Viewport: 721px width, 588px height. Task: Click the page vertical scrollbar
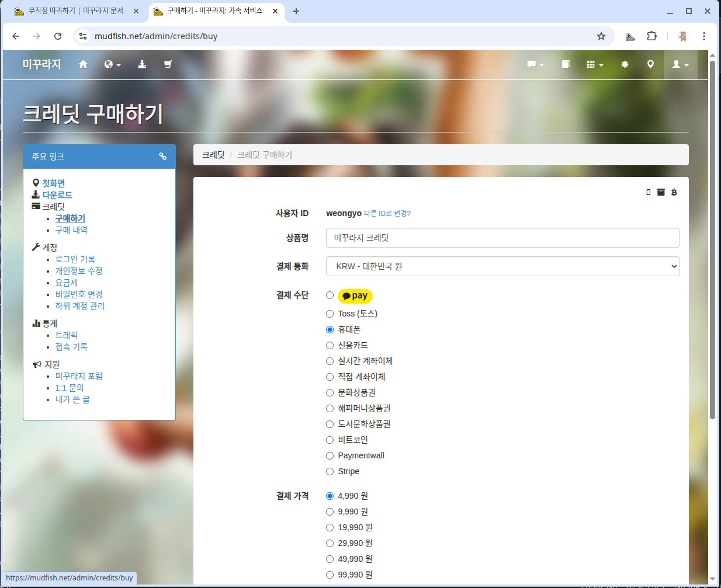[712, 239]
